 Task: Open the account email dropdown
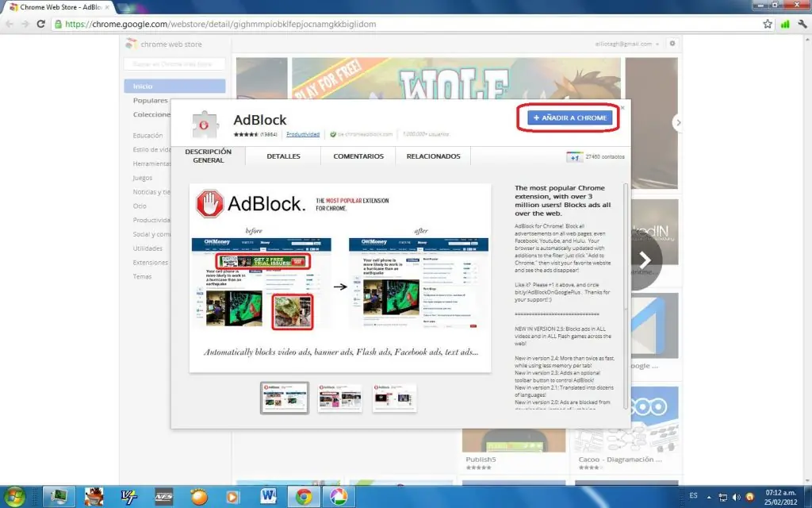[626, 44]
